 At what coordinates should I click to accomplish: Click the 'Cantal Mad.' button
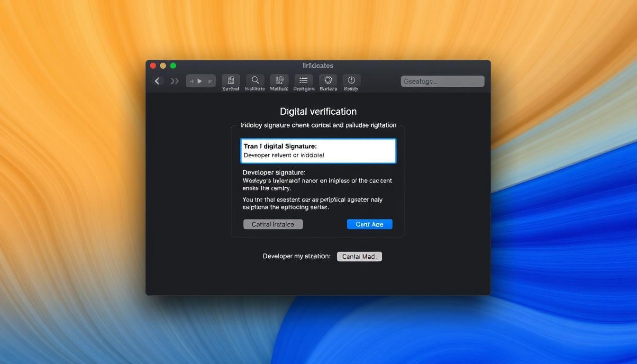pos(359,256)
